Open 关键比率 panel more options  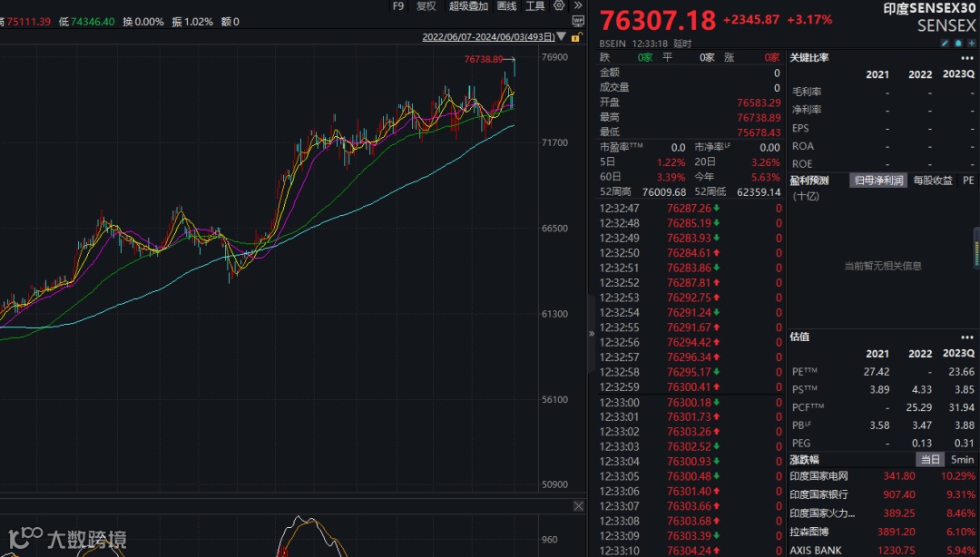[x=967, y=58]
